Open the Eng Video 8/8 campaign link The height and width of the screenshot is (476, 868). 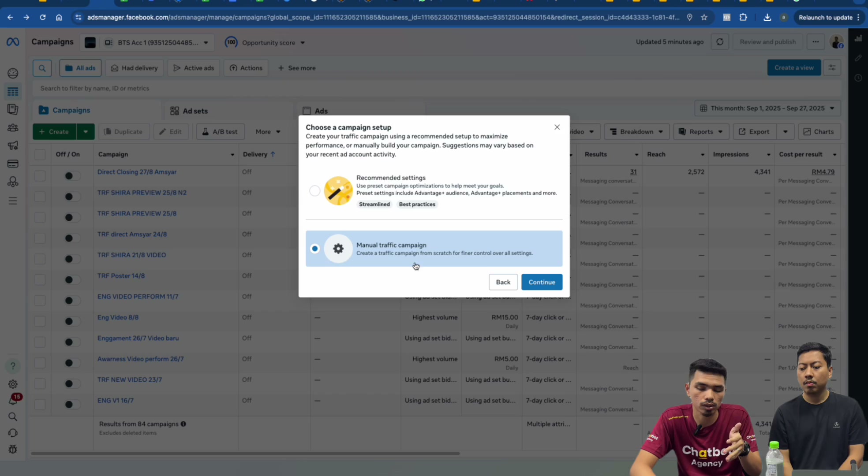pyautogui.click(x=118, y=317)
